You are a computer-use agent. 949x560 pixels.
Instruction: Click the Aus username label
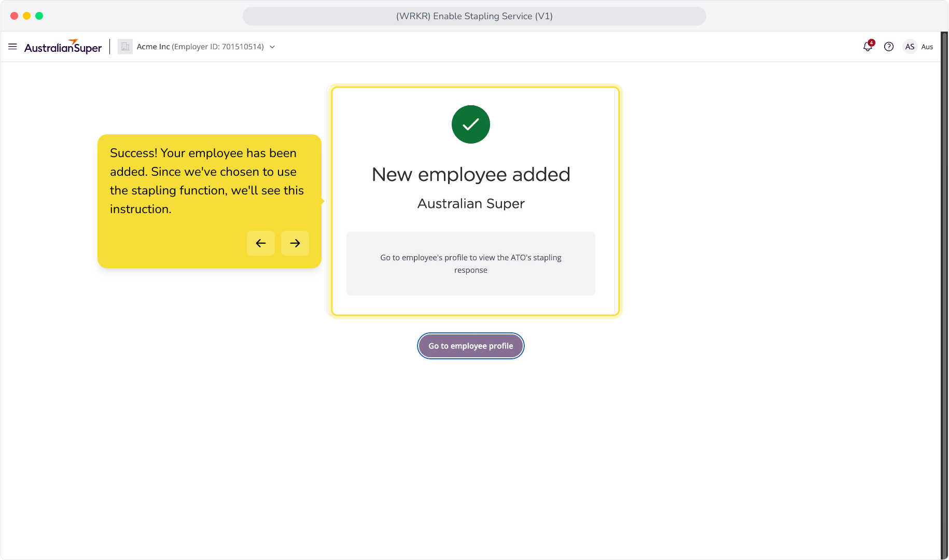click(x=927, y=47)
